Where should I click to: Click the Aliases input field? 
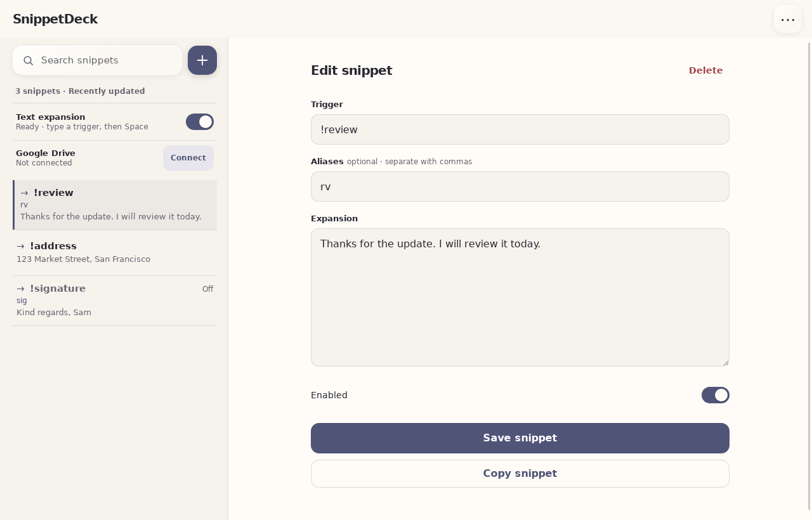click(x=520, y=186)
